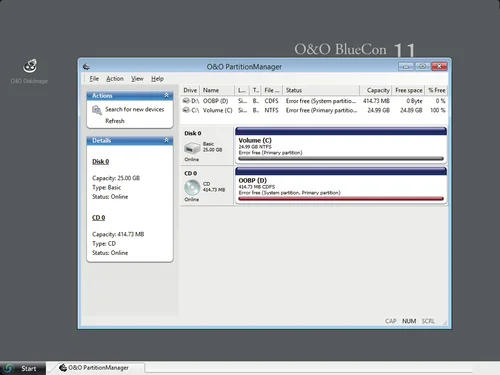This screenshot has height=375, width=500.
Task: Click the SCRL status bar indicator
Action: [x=428, y=321]
